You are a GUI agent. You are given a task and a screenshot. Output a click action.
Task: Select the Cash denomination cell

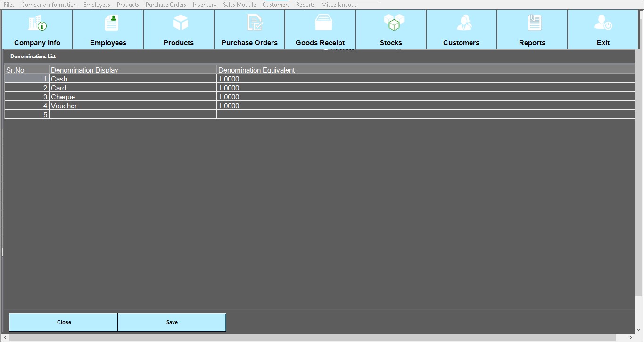132,79
